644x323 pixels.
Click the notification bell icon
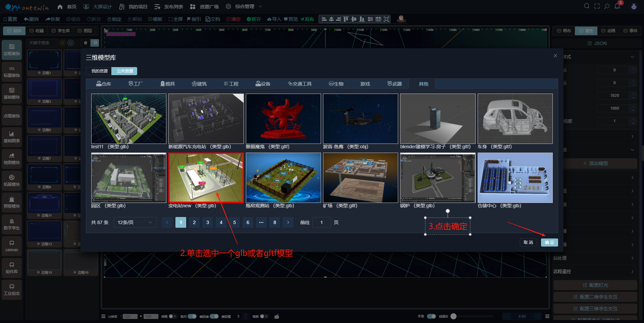(617, 6)
